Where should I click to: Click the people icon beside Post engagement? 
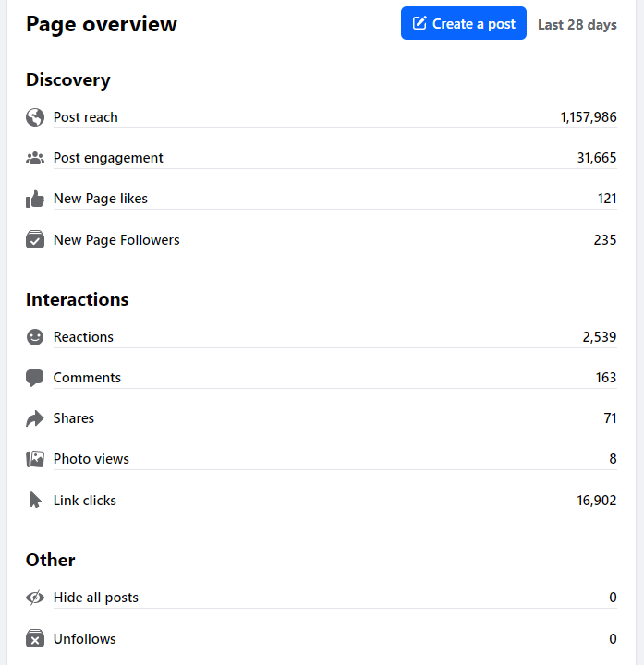point(35,158)
